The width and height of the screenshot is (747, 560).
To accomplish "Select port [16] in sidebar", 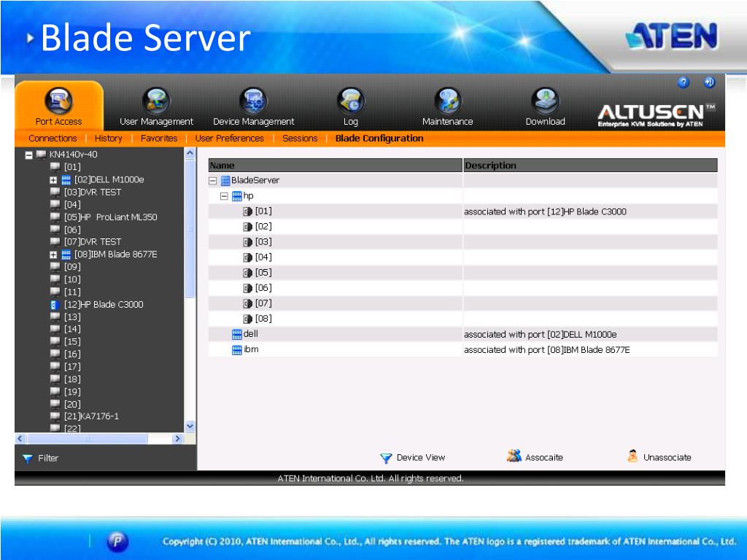I will point(72,354).
